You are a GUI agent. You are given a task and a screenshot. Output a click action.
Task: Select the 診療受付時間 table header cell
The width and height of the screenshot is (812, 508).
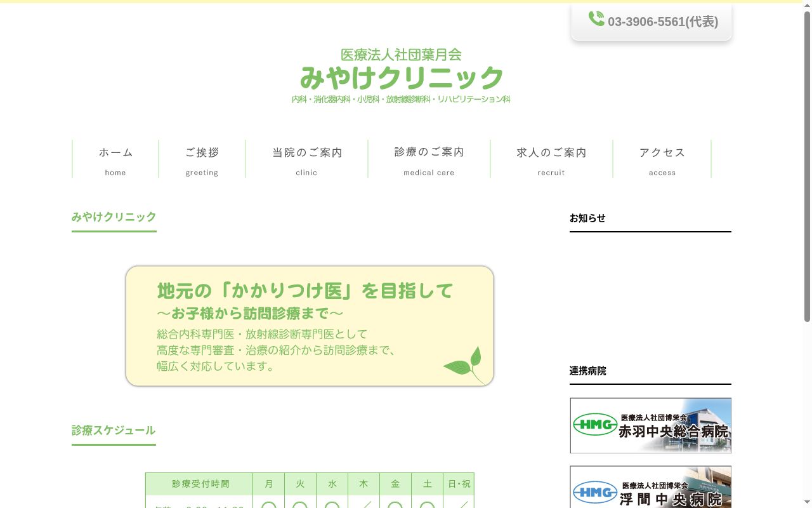click(x=199, y=484)
